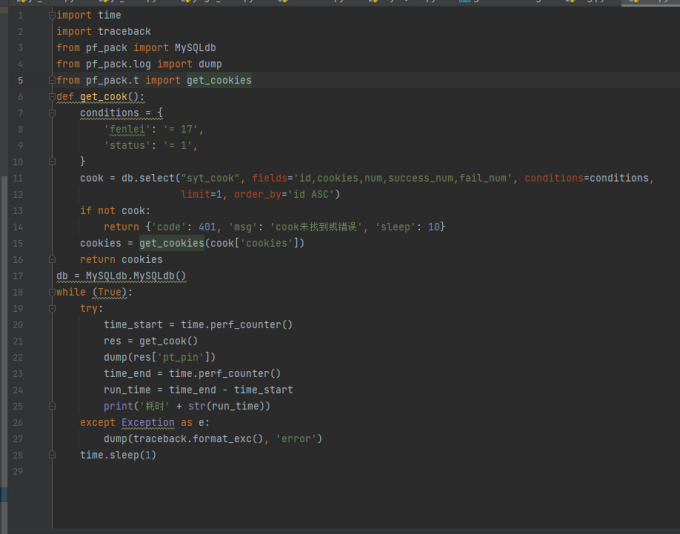Collapse the while (True) loop on line 18
Viewport: 680px width, 534px height.
[52, 292]
